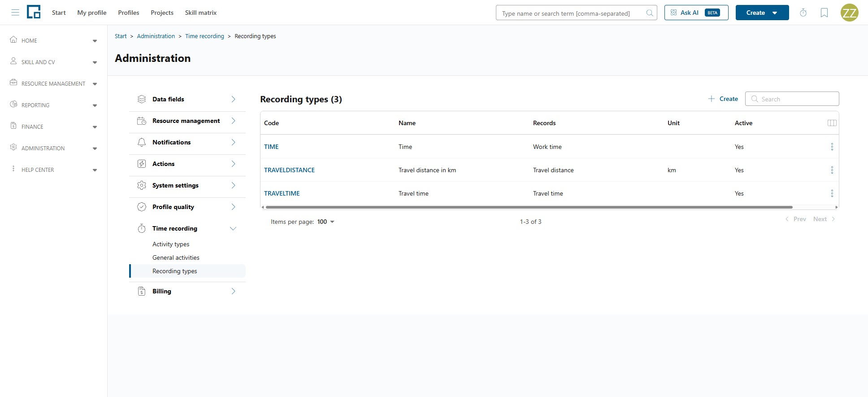Image resolution: width=868 pixels, height=397 pixels.
Task: Open the bookmarks icon in header
Action: point(824,13)
